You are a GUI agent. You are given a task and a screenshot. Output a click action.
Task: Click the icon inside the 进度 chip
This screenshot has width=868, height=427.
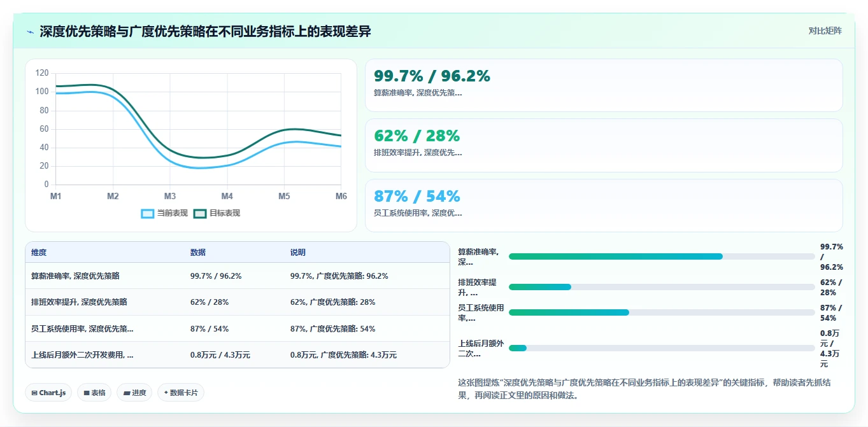click(127, 393)
